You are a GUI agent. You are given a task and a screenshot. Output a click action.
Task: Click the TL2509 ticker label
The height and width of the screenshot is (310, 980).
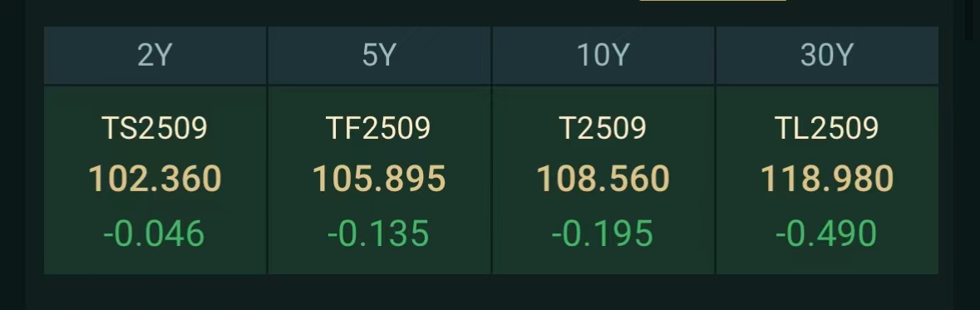tap(827, 128)
